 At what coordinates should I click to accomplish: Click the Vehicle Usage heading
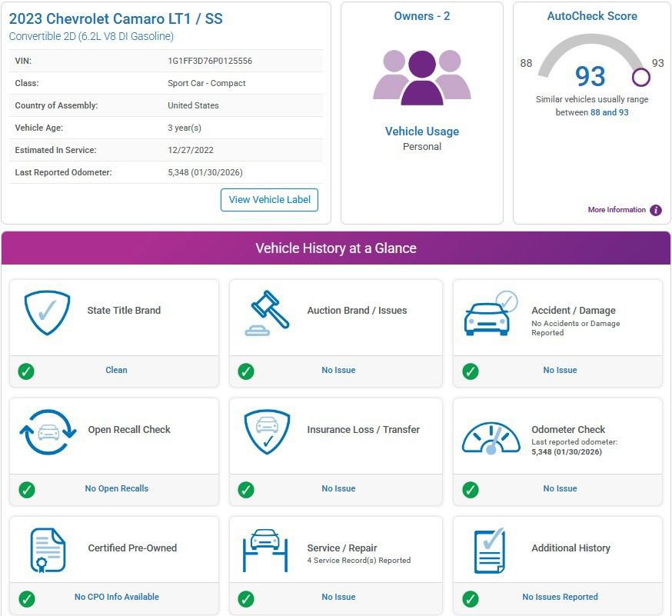pos(421,132)
